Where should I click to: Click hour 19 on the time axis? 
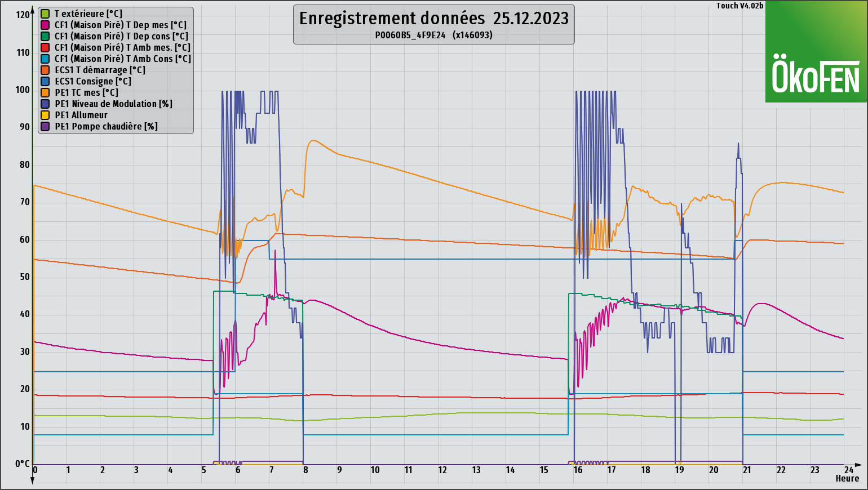(x=680, y=470)
